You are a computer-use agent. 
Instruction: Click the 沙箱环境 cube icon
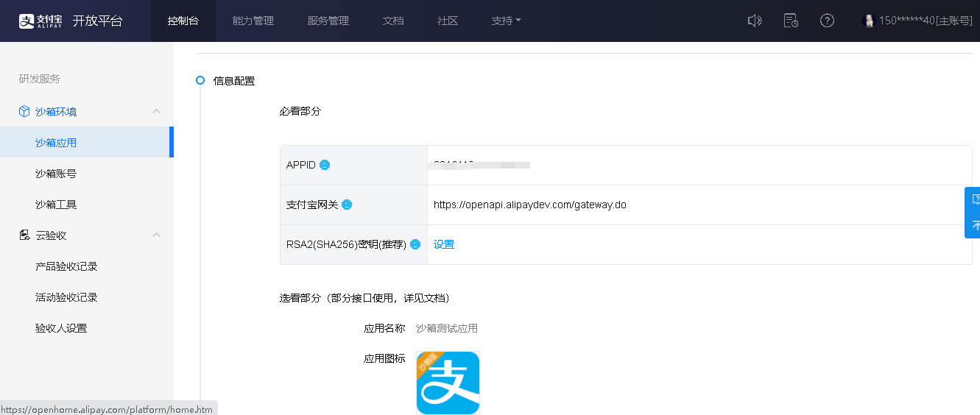point(24,111)
